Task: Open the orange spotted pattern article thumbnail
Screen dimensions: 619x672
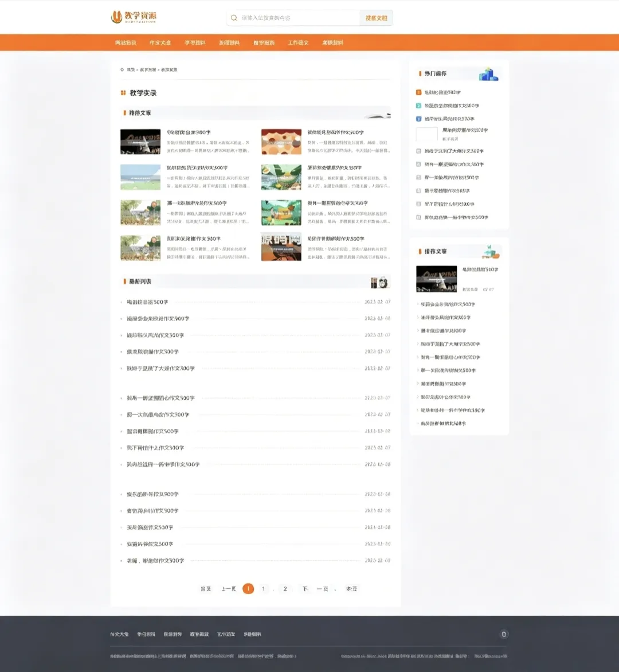Action: (x=281, y=142)
